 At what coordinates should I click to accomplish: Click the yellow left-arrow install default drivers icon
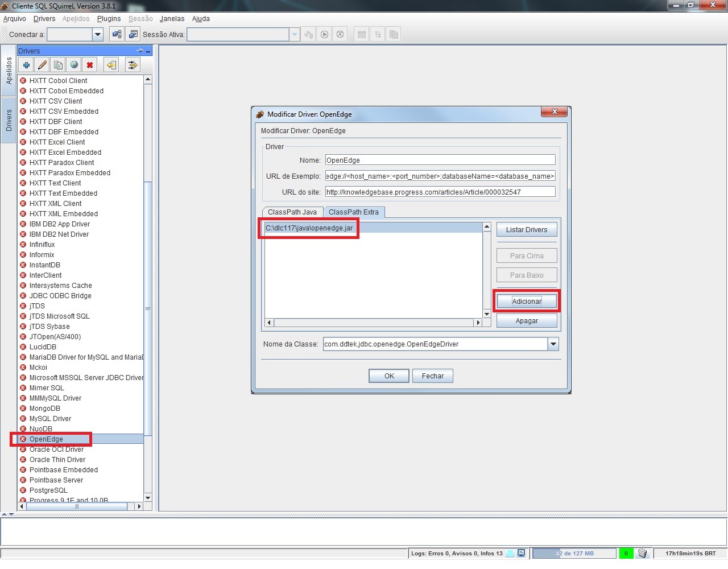tap(111, 65)
